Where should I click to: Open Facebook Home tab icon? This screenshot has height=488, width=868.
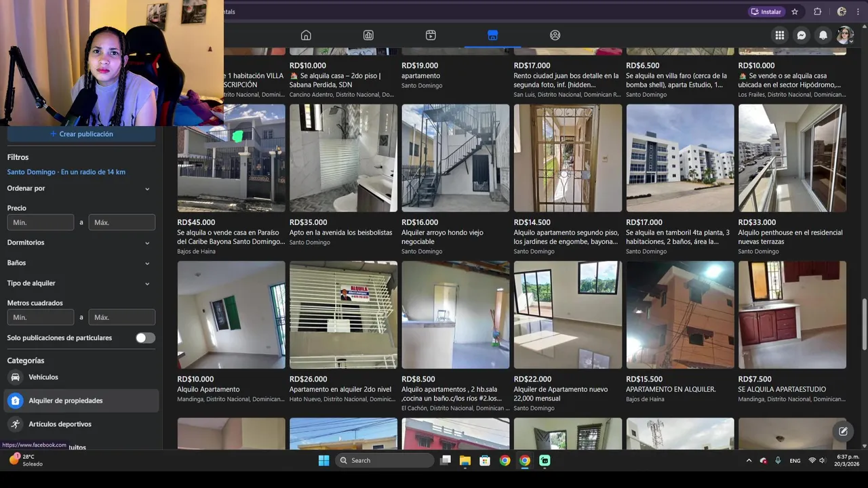[306, 35]
